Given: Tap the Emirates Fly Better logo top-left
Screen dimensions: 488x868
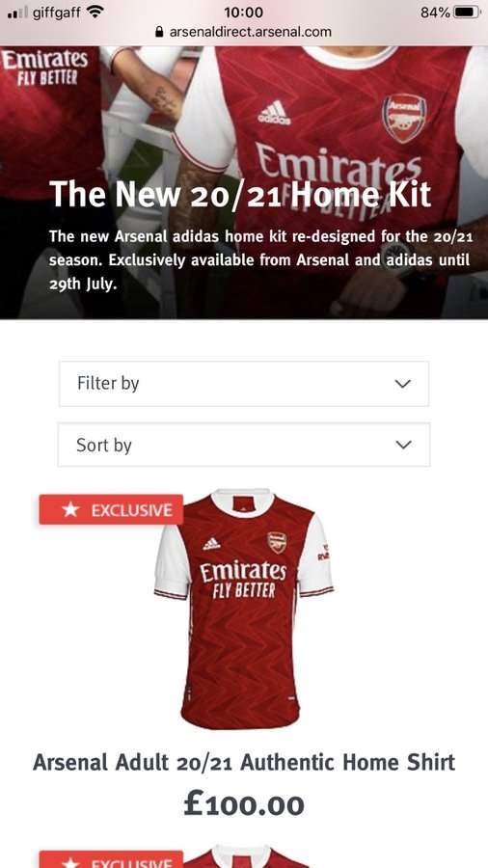Looking at the screenshot, I should [x=44, y=67].
